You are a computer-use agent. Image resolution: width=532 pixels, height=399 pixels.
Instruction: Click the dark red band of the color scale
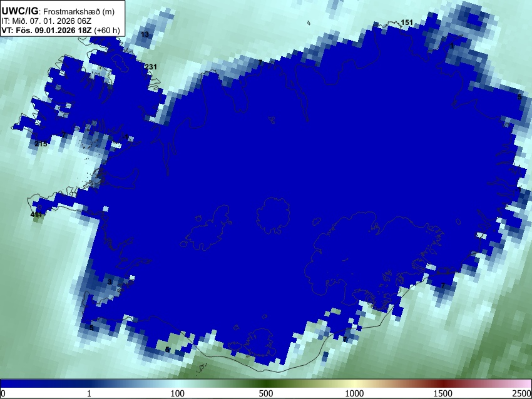coord(442,383)
